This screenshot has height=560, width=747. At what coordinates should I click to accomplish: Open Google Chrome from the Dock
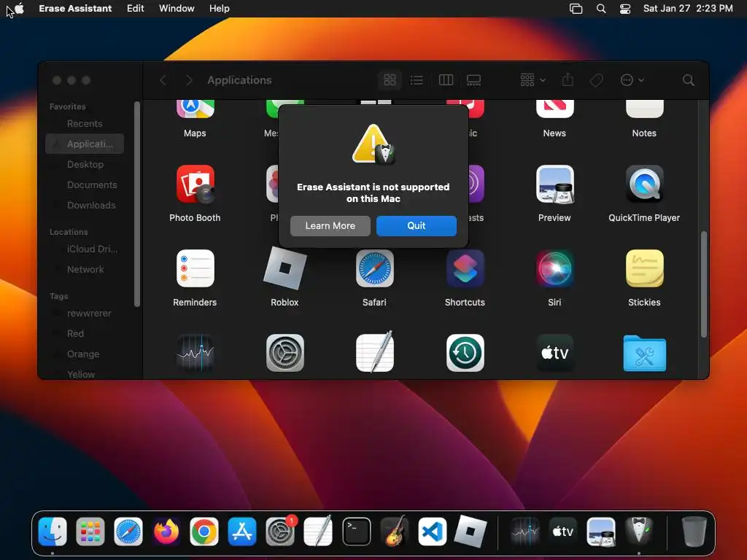204,532
